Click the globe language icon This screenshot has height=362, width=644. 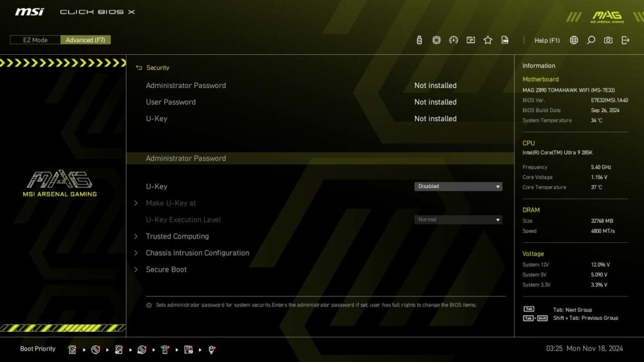click(573, 40)
